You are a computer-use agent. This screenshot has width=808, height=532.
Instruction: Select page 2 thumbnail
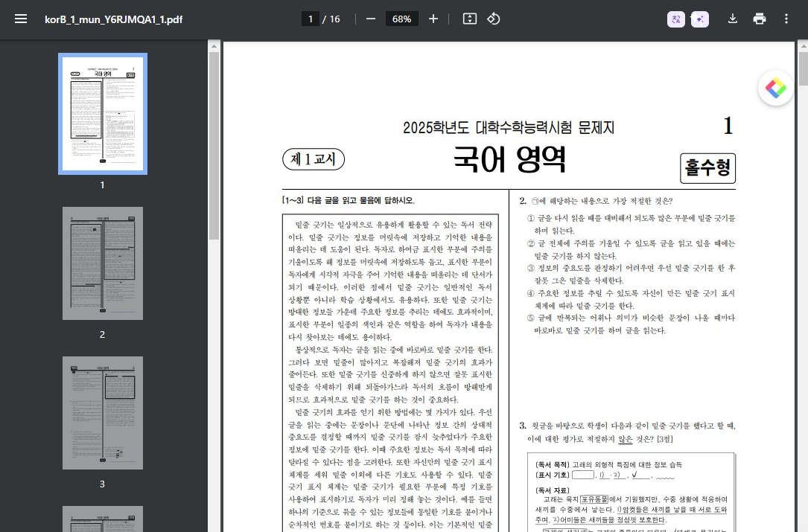click(103, 263)
